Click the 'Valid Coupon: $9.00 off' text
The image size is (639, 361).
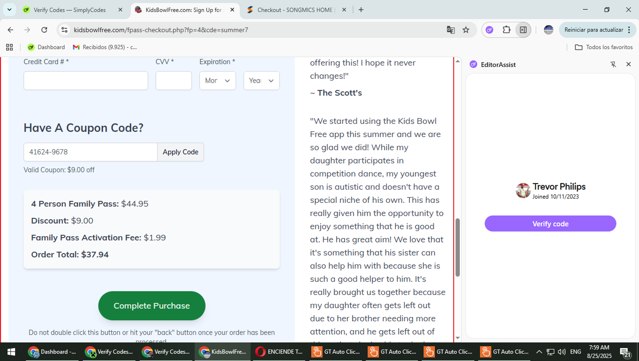59,170
